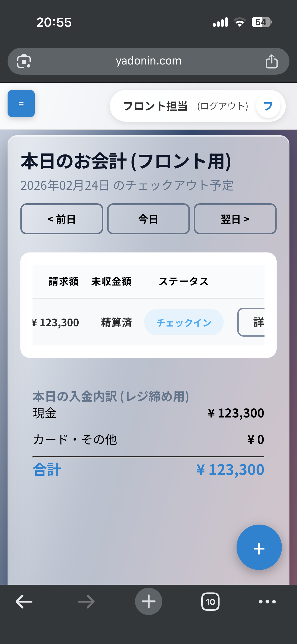Go to next day with 翌日
Viewport: 297px width, 644px height.
235,219
